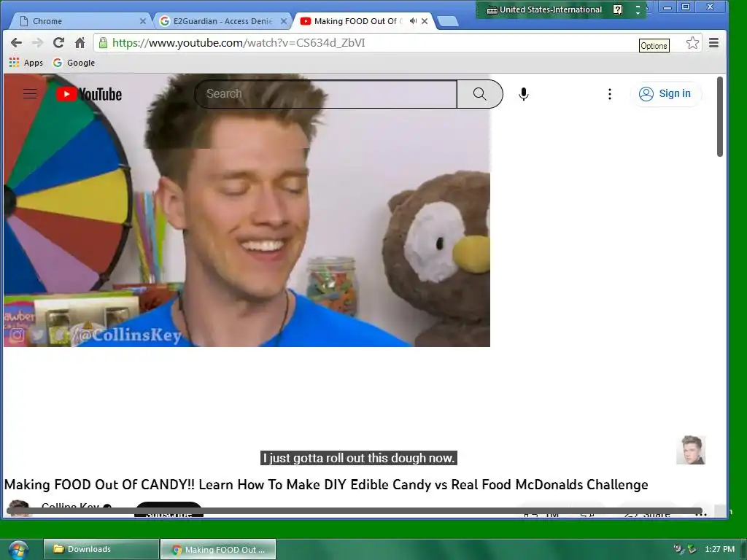The height and width of the screenshot is (560, 747).
Task: Bookmark this page with the star icon
Action: pos(692,43)
